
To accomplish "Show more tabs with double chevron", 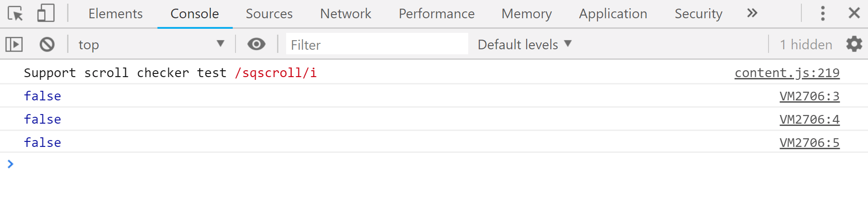I will pyautogui.click(x=752, y=13).
